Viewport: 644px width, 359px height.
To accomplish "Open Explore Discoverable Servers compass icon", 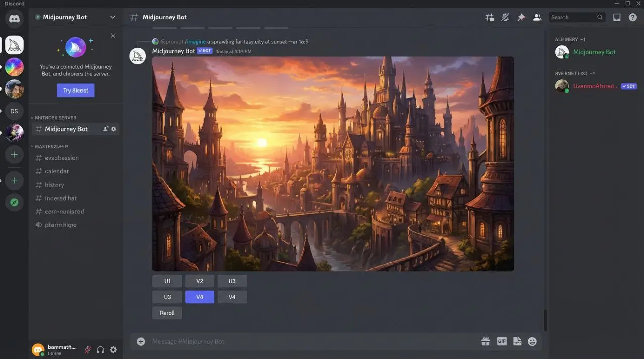I will coord(14,202).
